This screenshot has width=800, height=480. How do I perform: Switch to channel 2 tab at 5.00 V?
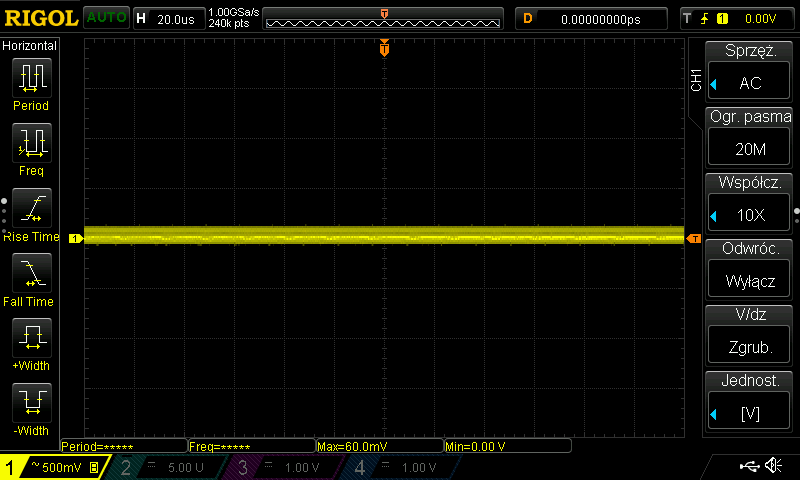tap(168, 467)
